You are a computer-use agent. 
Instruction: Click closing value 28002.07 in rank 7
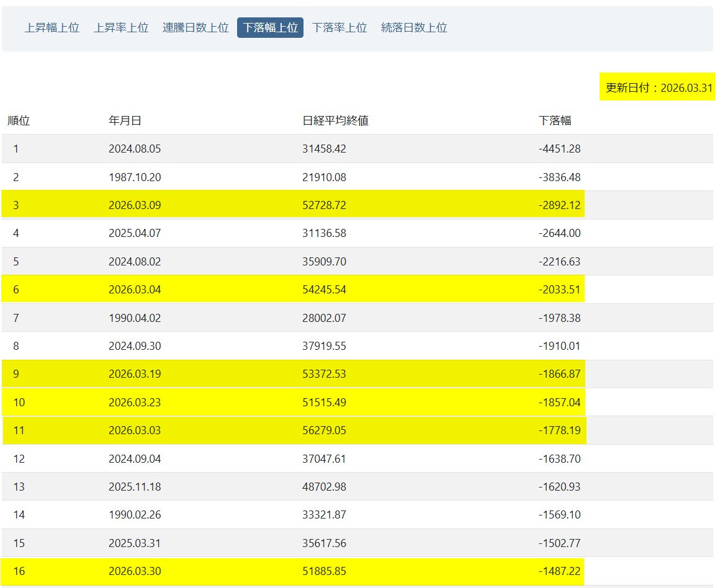[324, 318]
